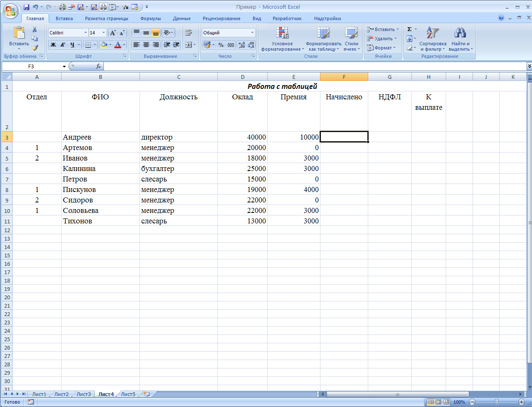Open the Разметка страницы tab

click(x=106, y=18)
